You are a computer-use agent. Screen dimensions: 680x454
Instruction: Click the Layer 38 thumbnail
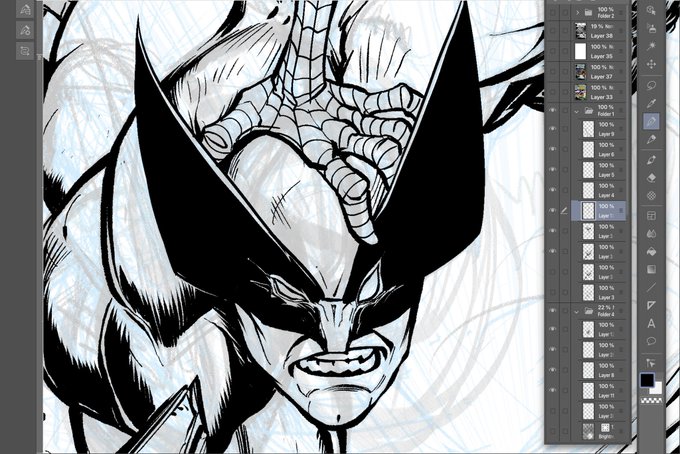pos(580,31)
